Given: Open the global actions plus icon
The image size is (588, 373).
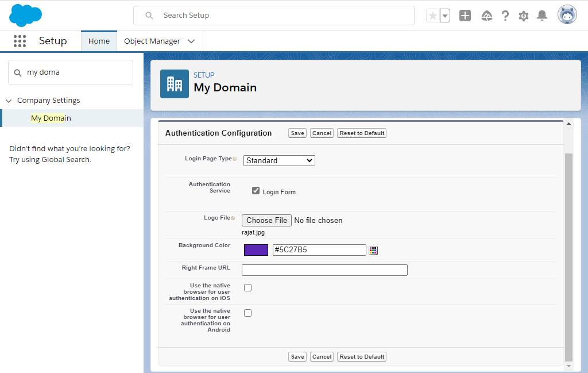Looking at the screenshot, I should [x=465, y=16].
